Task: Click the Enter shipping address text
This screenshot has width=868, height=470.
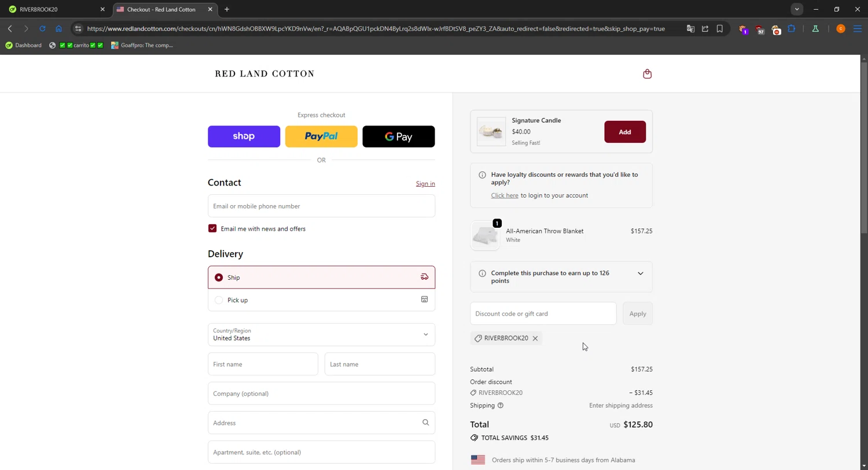Action: pos(621,405)
